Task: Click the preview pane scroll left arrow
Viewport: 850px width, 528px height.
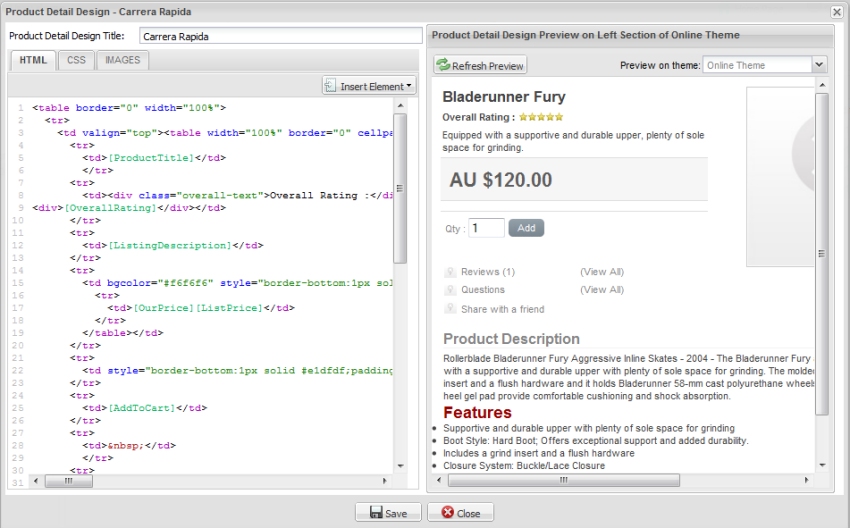Action: coord(439,480)
